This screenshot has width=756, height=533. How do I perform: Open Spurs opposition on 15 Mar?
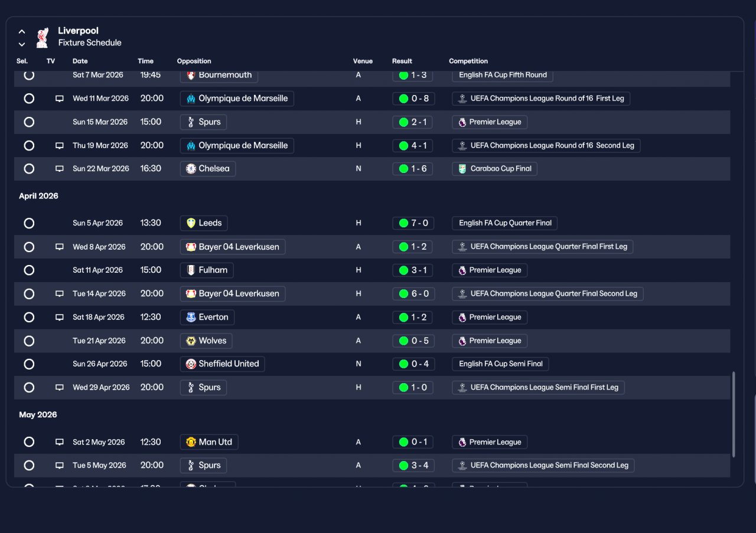pos(203,122)
